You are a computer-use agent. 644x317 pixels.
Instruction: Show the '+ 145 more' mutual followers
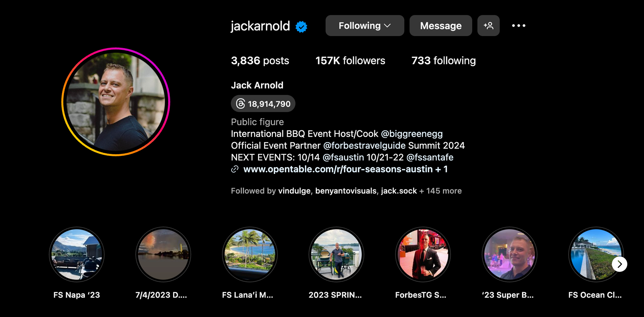[x=440, y=191]
